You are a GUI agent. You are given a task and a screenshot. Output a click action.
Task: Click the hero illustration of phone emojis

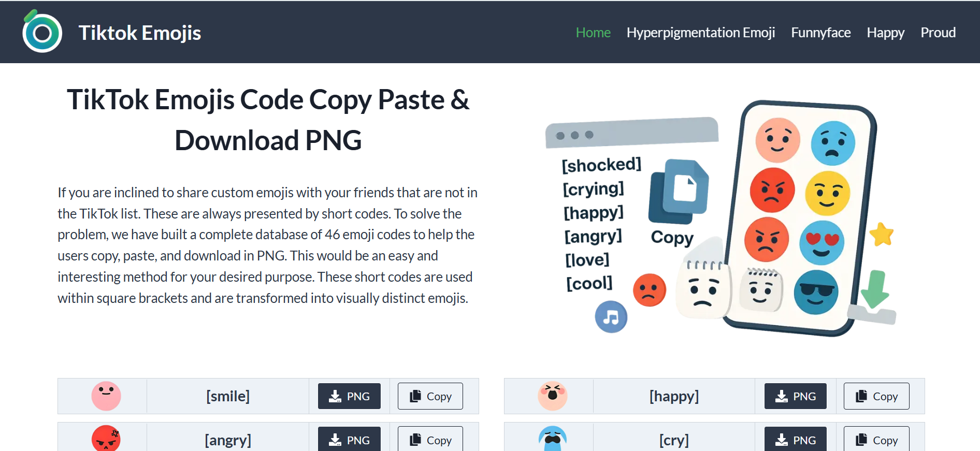720,217
